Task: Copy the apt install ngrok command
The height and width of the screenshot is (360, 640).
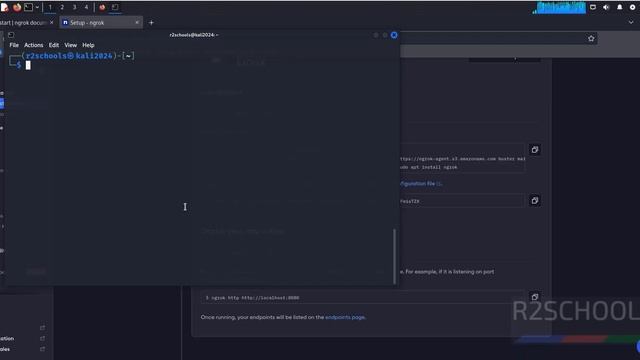Action: [535, 150]
